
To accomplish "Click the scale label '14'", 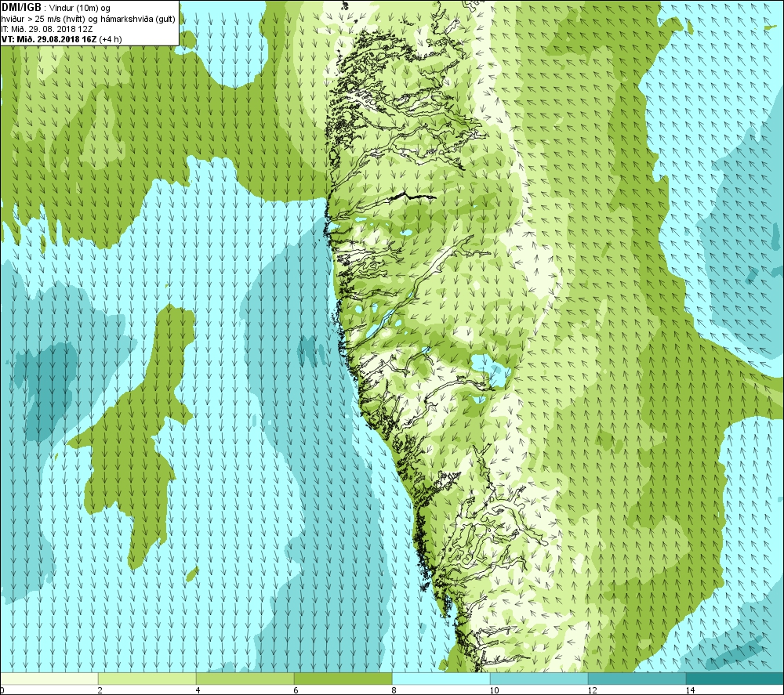I will click(x=690, y=690).
